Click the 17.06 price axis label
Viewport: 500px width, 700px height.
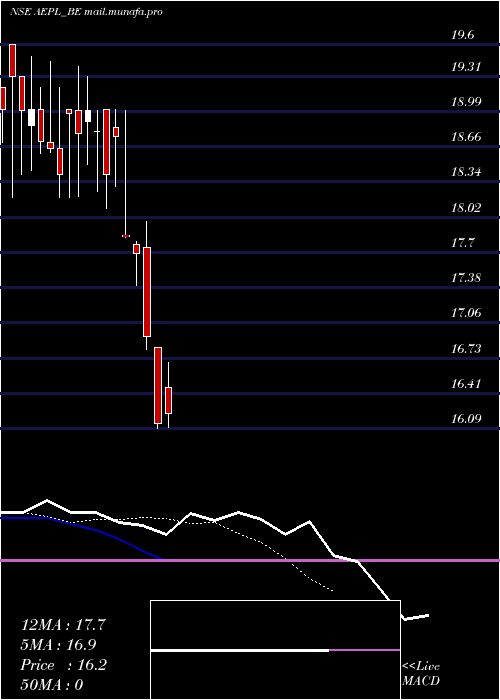click(466, 312)
